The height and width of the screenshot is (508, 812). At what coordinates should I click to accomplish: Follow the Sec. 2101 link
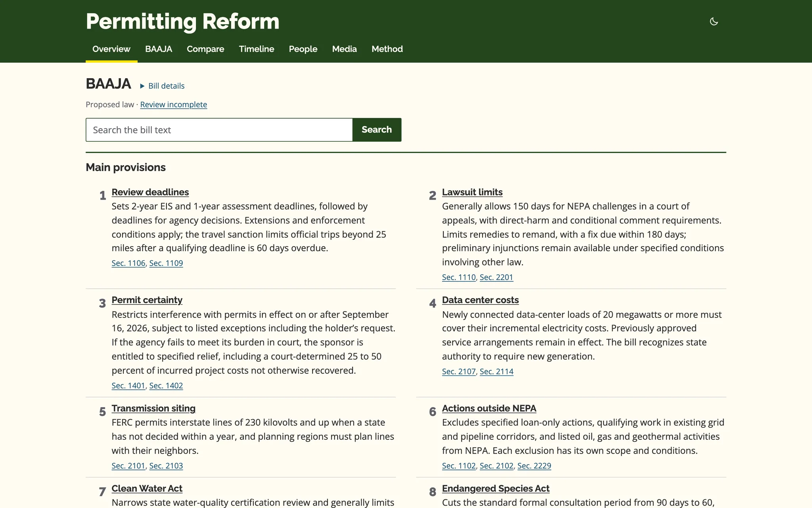tap(128, 466)
